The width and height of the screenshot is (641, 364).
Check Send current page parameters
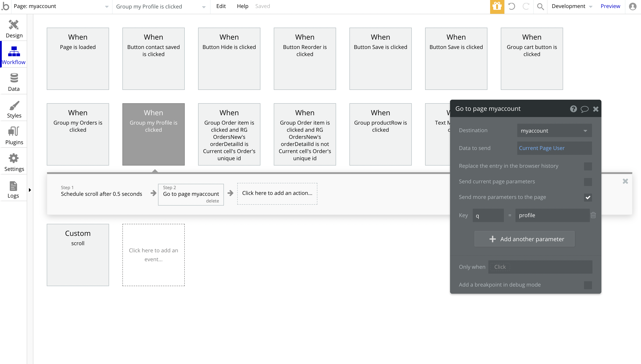(x=588, y=182)
